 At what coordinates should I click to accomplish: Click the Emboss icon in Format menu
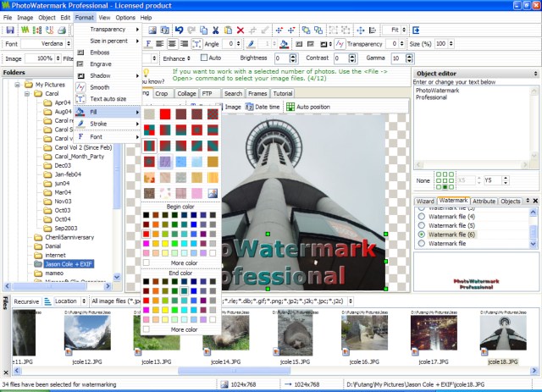[82, 52]
